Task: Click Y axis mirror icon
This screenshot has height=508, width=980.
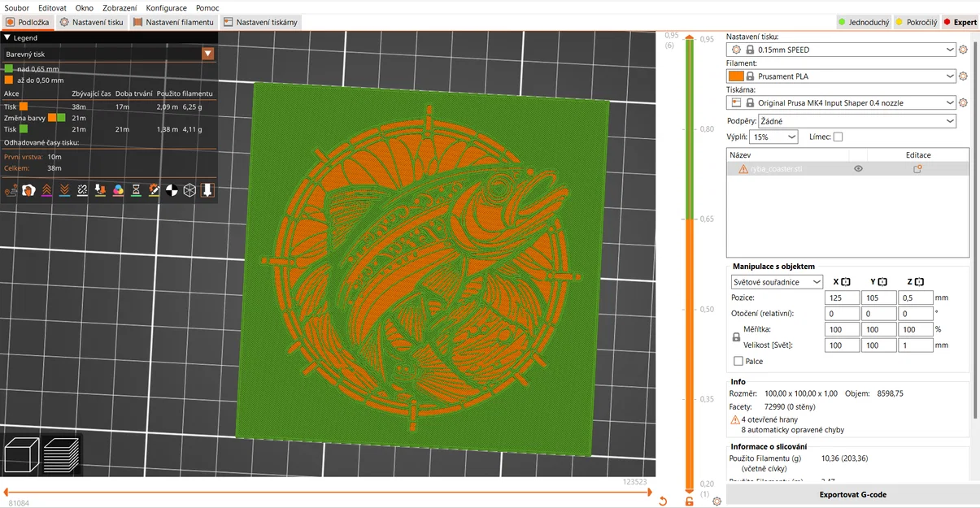Action: (x=882, y=282)
